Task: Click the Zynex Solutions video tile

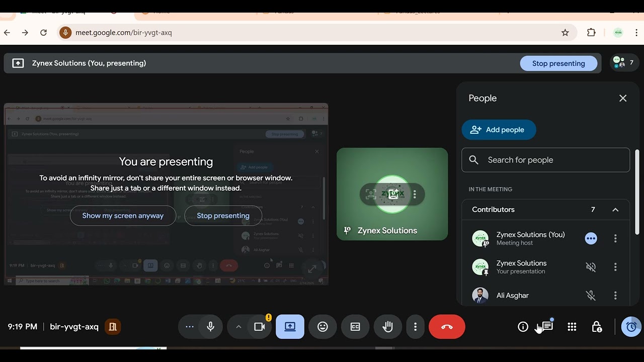Action: 392,194
